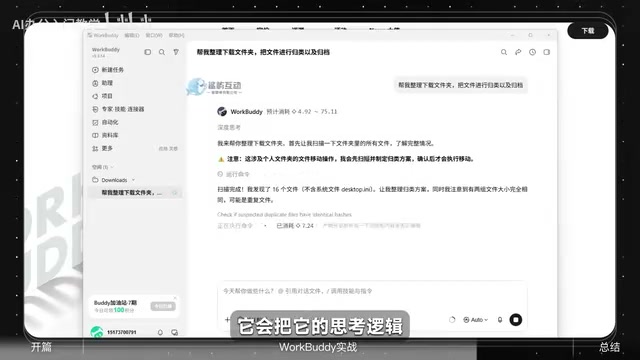Open the 窗口 window menu
640x360 pixels.
point(154,36)
